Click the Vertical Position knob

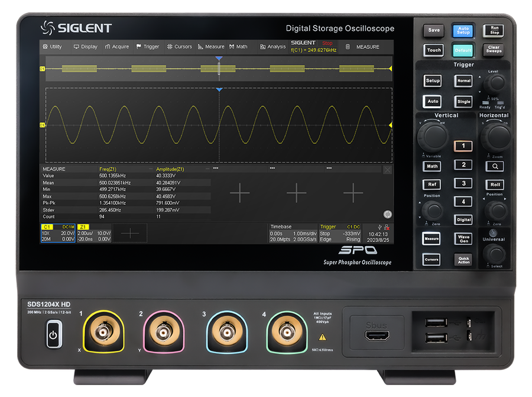pos(433,211)
